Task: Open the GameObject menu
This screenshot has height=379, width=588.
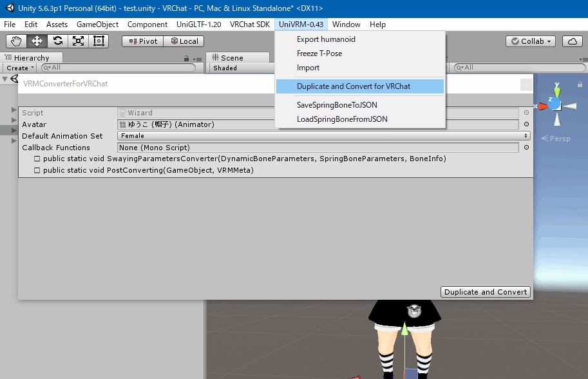Action: click(97, 24)
